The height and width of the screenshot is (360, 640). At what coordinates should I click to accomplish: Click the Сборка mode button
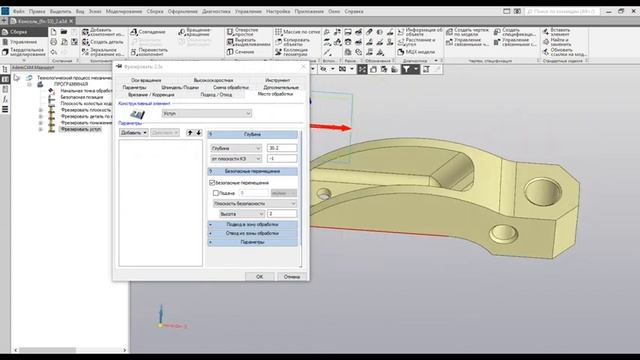pyautogui.click(x=24, y=32)
